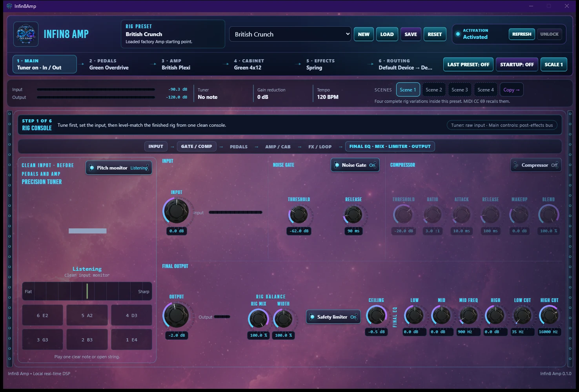The width and height of the screenshot is (579, 392).
Task: Click the 16000 Hz high cut value
Action: coord(548,332)
